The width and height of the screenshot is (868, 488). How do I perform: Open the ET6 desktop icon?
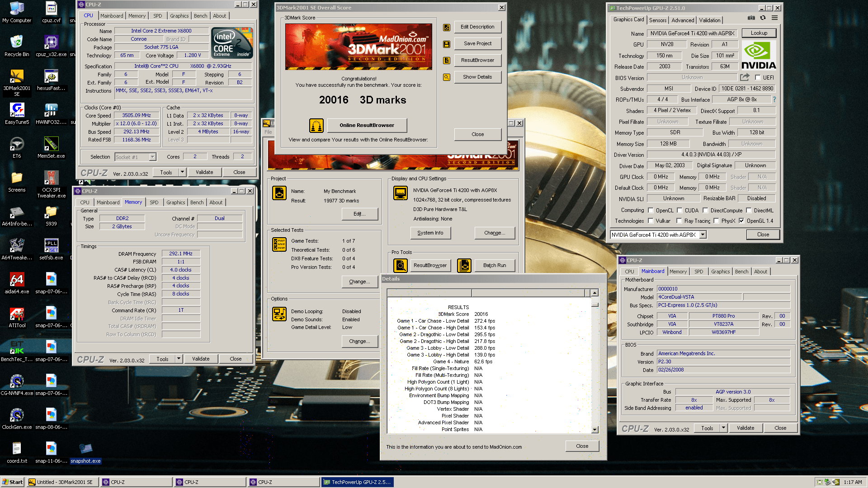(17, 148)
